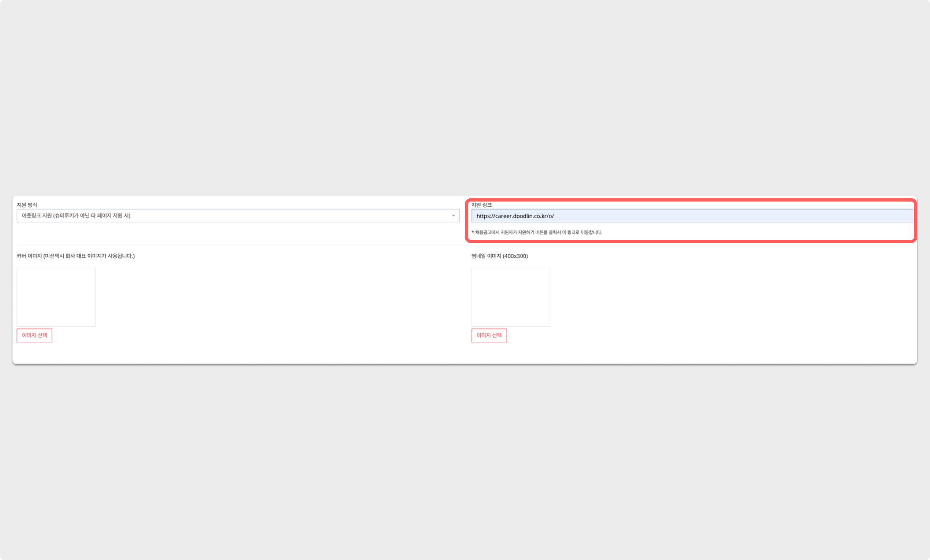Click the 썸네일 이미지 (400x300) label
Image resolution: width=930 pixels, height=560 pixels.
[499, 256]
